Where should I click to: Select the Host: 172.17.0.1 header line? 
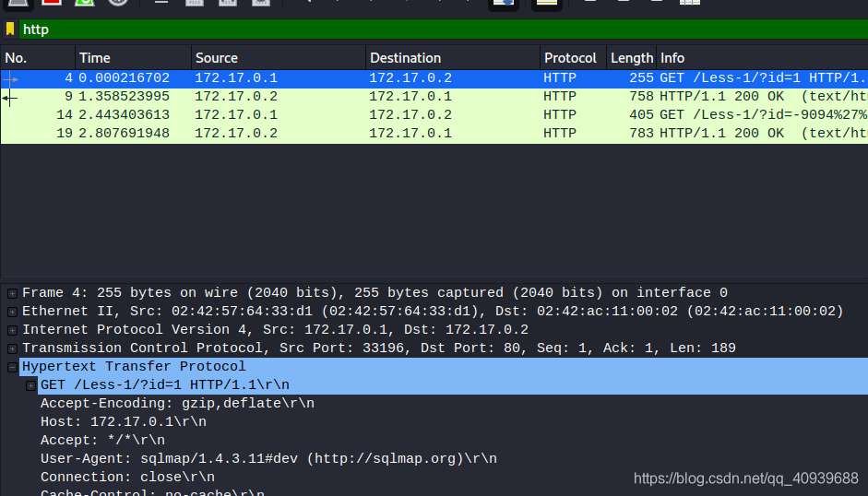124,422
